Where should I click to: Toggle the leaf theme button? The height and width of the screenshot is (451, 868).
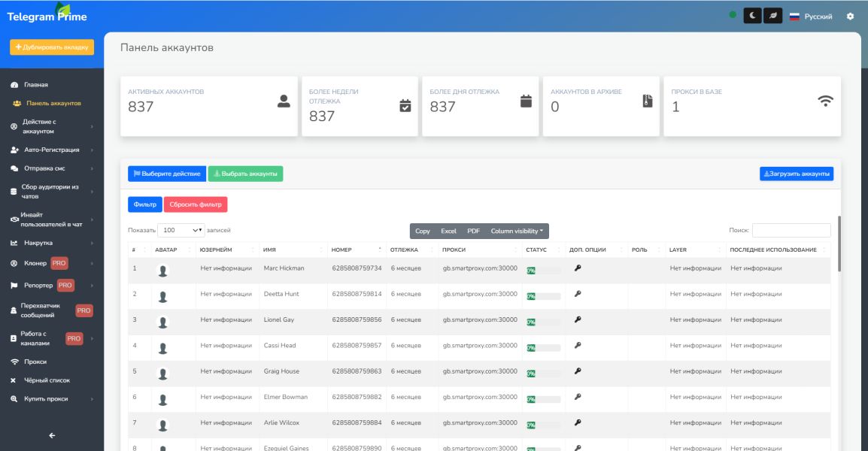click(x=772, y=16)
